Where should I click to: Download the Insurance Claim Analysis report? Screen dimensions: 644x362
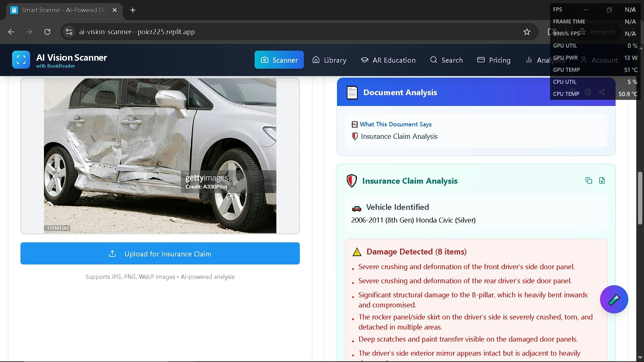click(602, 180)
